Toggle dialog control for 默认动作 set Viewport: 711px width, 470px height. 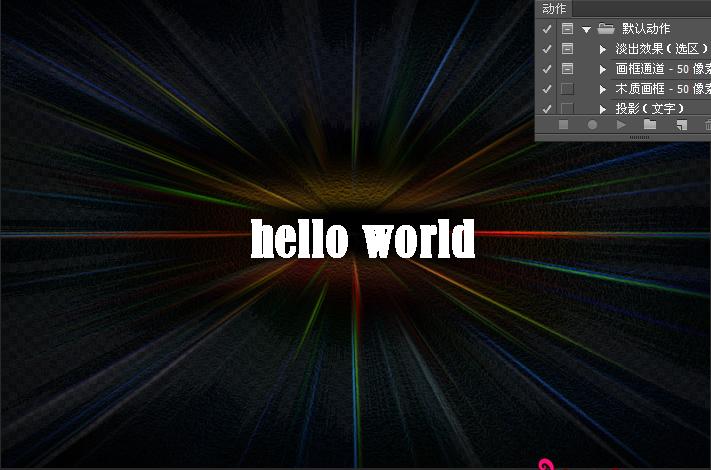pos(567,29)
